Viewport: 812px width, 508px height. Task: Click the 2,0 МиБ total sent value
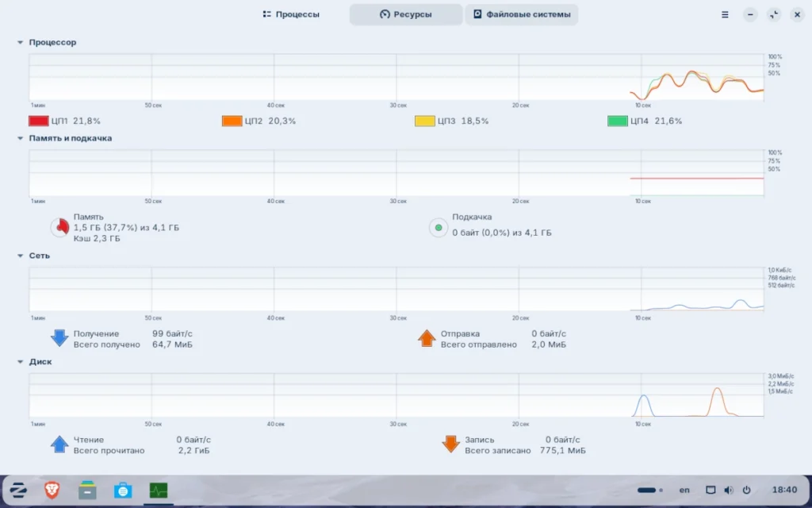pyautogui.click(x=549, y=344)
